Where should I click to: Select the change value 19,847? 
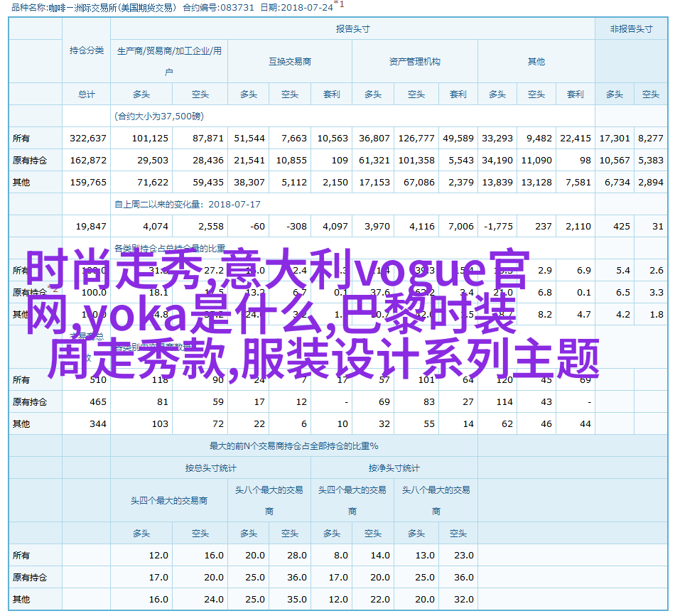(x=91, y=226)
